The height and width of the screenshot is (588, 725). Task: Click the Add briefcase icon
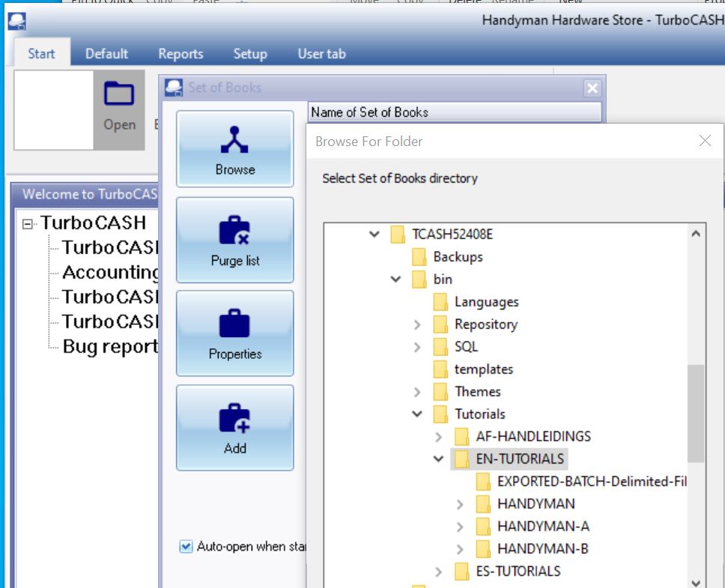tap(234, 419)
